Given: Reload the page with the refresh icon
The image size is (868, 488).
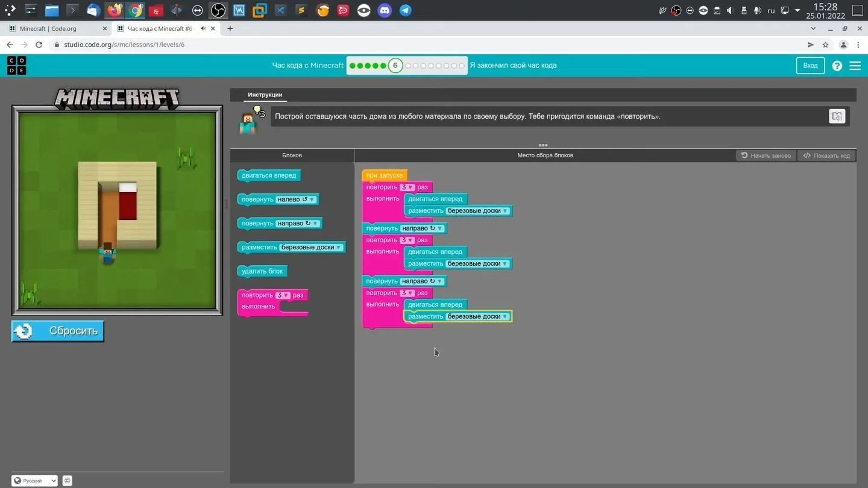Looking at the screenshot, I should [x=39, y=45].
